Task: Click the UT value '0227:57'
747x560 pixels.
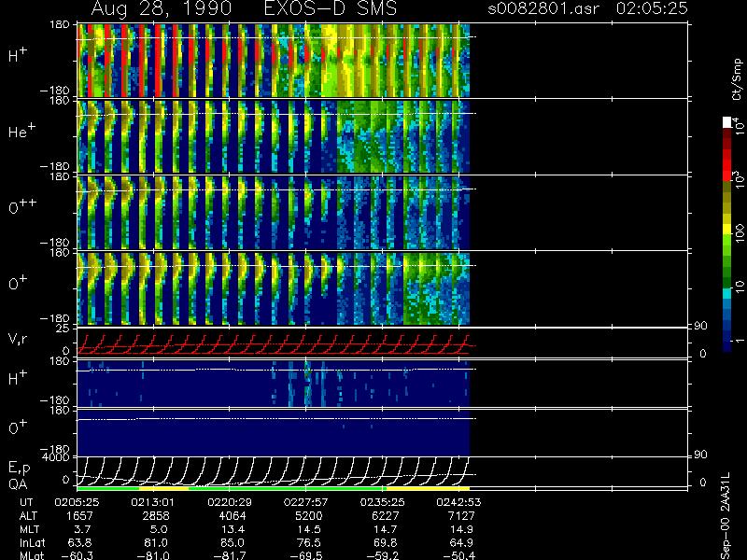Action: tap(305, 502)
